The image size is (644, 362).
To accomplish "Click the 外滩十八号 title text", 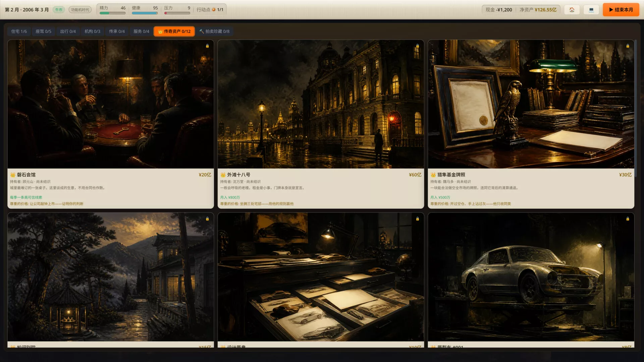I will [x=238, y=175].
